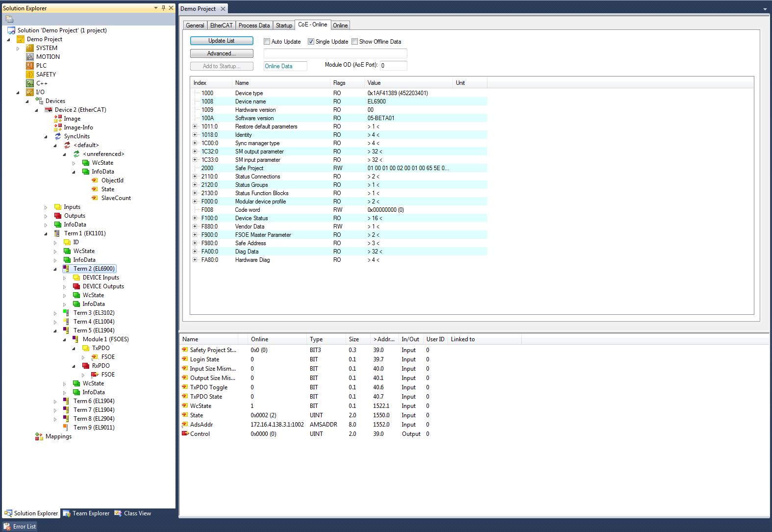Select the 2000 Safe Project row
Screen dimensions: 772x532
(339, 168)
